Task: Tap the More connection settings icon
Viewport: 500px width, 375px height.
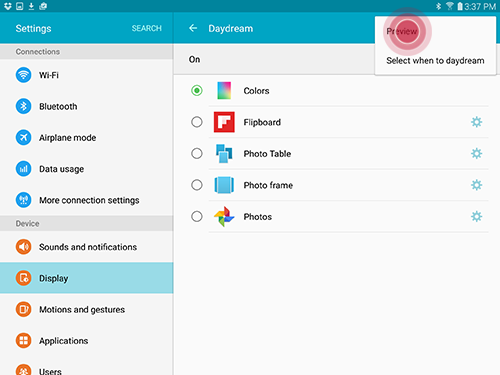Action: click(23, 200)
